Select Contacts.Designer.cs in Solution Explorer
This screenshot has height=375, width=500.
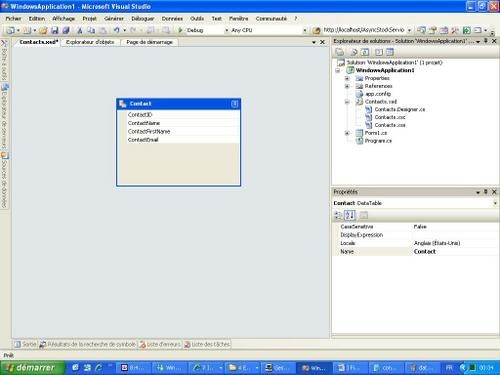[400, 109]
